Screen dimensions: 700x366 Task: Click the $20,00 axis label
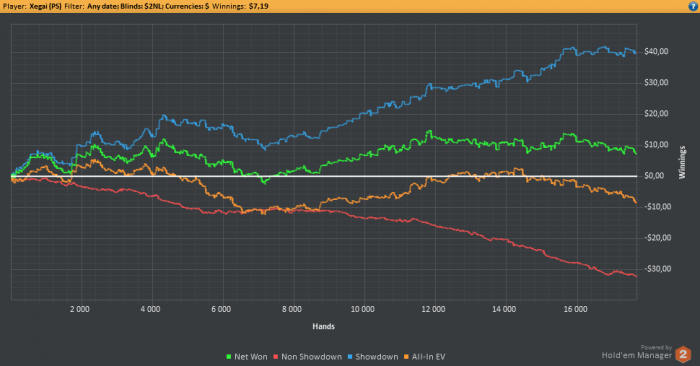(656, 114)
